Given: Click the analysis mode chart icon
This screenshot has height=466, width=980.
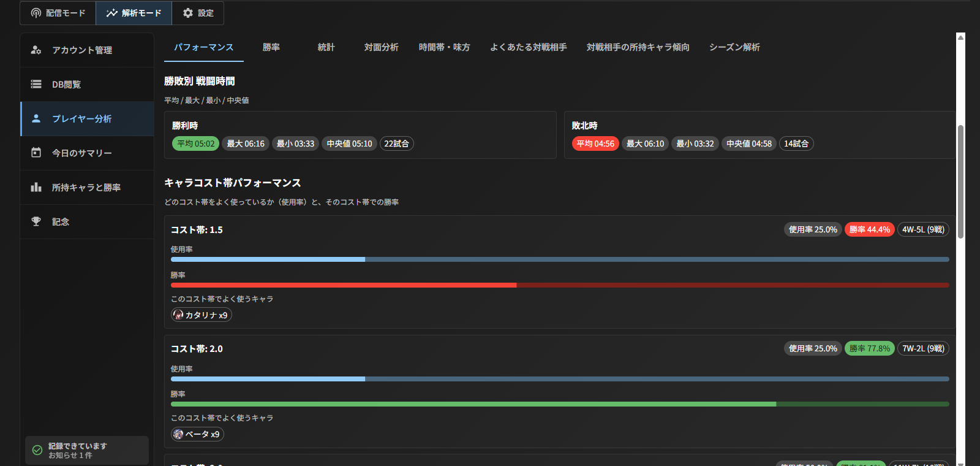Looking at the screenshot, I should pos(111,13).
